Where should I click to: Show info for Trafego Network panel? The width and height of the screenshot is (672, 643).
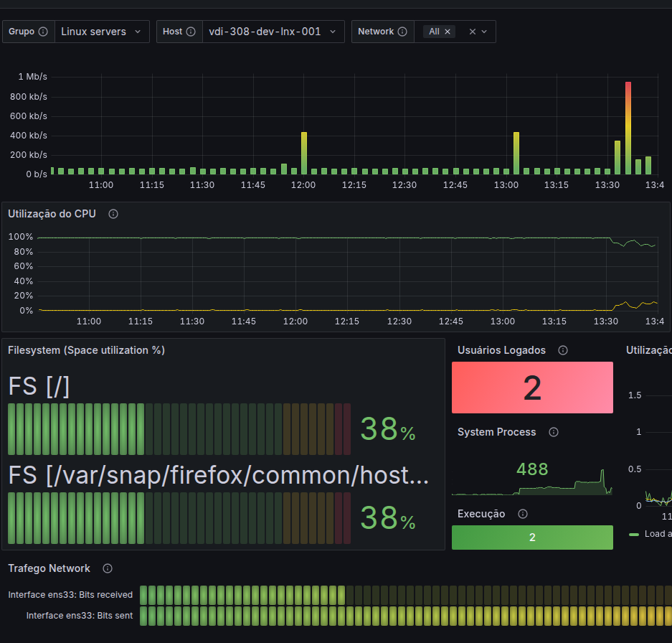coord(107,568)
